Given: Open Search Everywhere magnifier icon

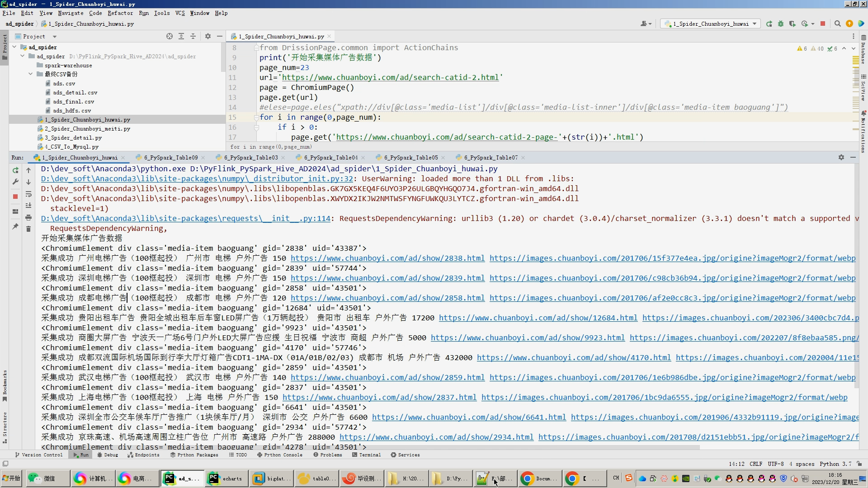Looking at the screenshot, I should 837,24.
